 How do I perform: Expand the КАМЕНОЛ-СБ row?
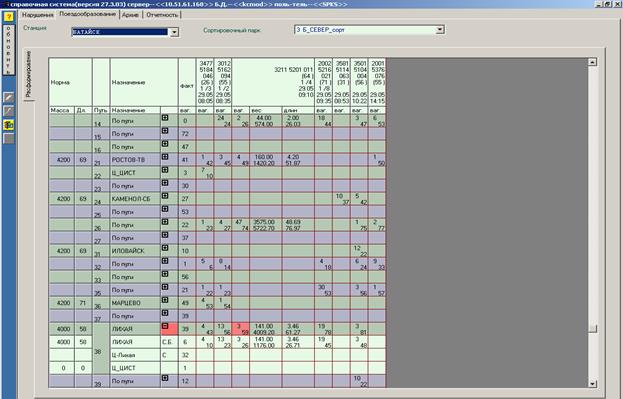pyautogui.click(x=165, y=196)
